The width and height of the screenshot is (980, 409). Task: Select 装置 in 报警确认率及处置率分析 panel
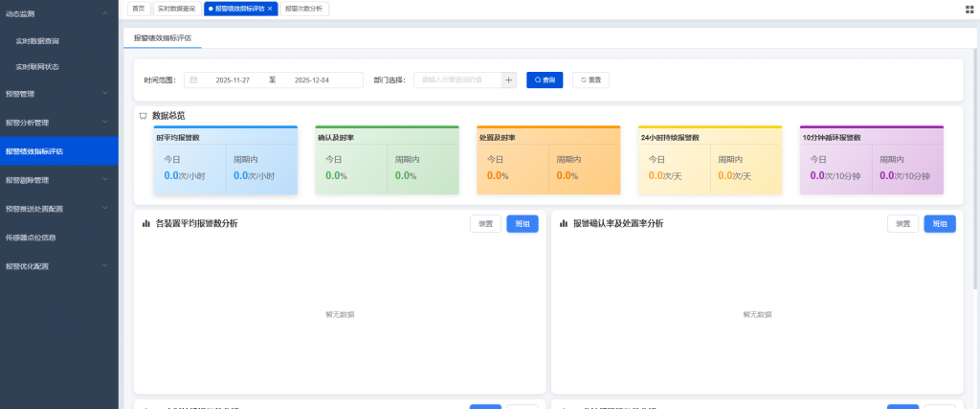point(902,223)
